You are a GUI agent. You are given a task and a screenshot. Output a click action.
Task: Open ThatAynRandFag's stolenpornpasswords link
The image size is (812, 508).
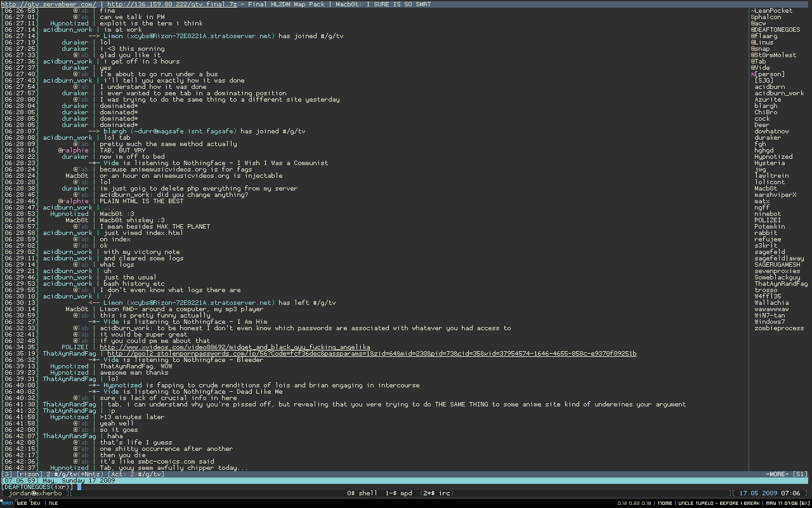click(x=372, y=353)
